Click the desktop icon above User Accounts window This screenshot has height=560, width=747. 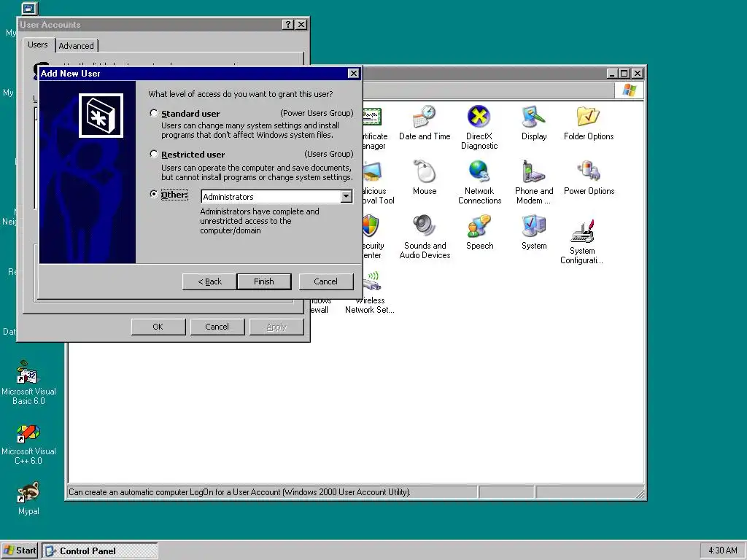pos(29,8)
